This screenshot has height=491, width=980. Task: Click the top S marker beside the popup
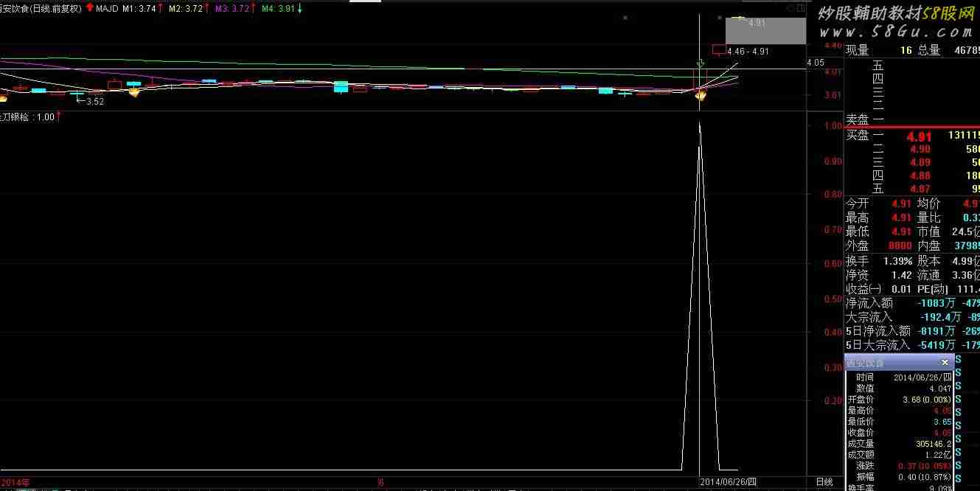(x=958, y=360)
